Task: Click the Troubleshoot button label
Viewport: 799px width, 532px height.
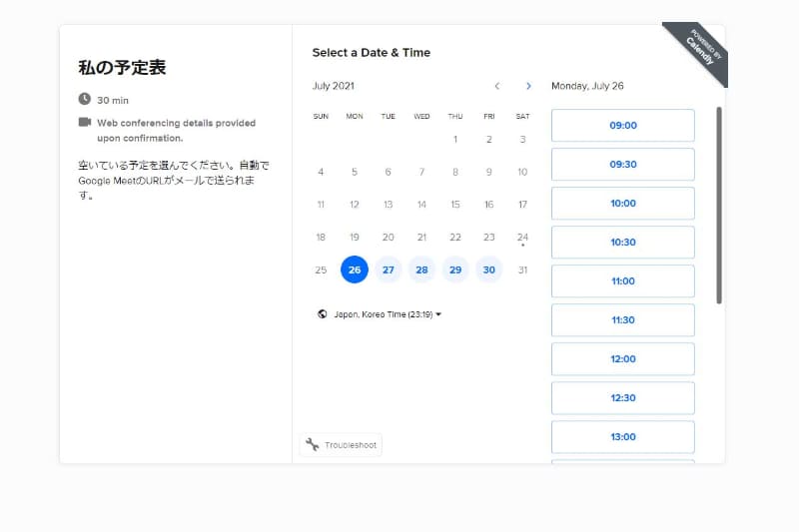Action: pyautogui.click(x=351, y=445)
